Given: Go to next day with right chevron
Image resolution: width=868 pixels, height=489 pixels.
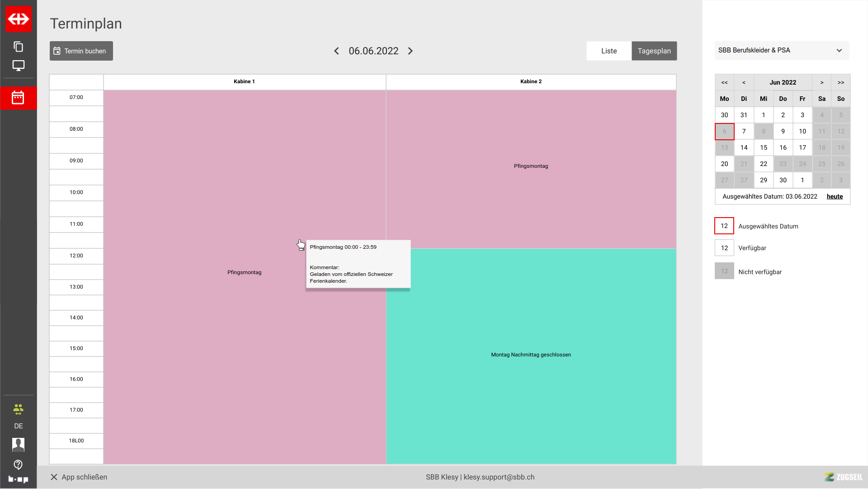Looking at the screenshot, I should 410,51.
